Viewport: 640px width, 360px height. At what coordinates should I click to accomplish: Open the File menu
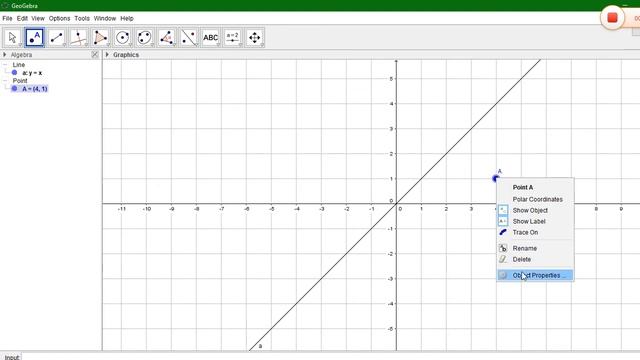point(7,18)
